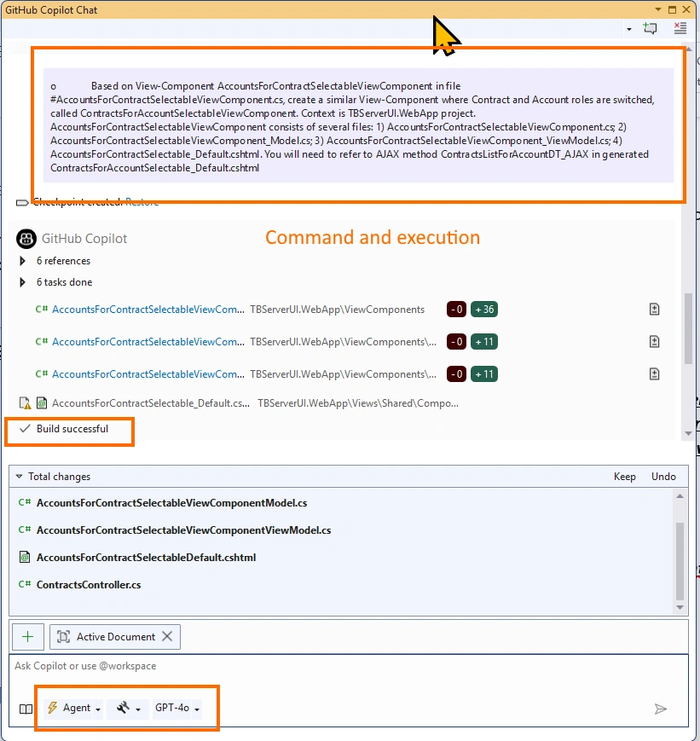700x741 pixels.
Task: Click the +36 additions badge
Action: (484, 310)
